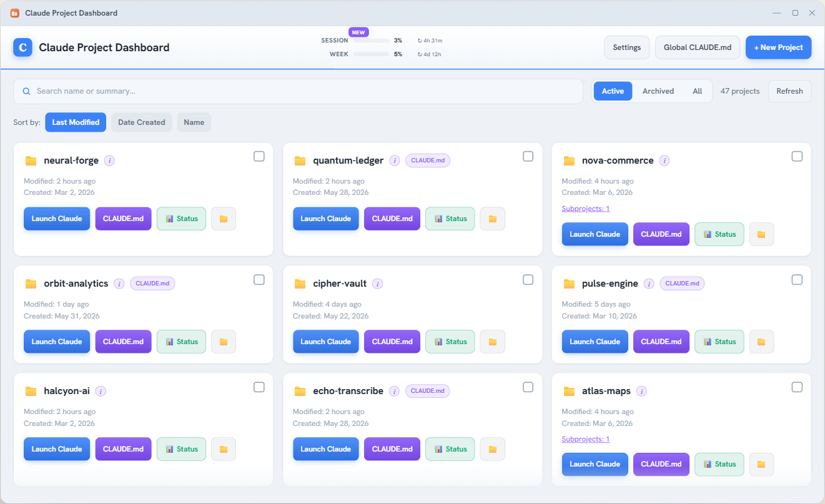Sort projects by Last Modified

(76, 122)
